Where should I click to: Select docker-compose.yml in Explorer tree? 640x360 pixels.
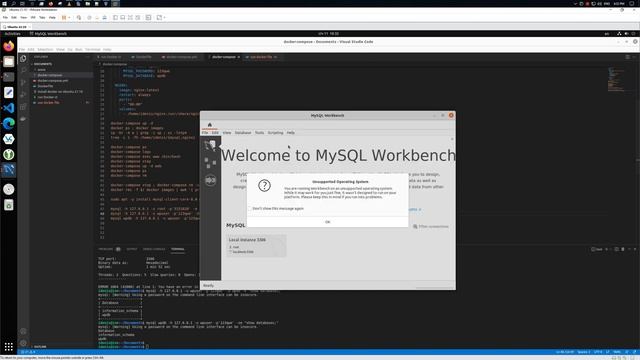point(53,81)
